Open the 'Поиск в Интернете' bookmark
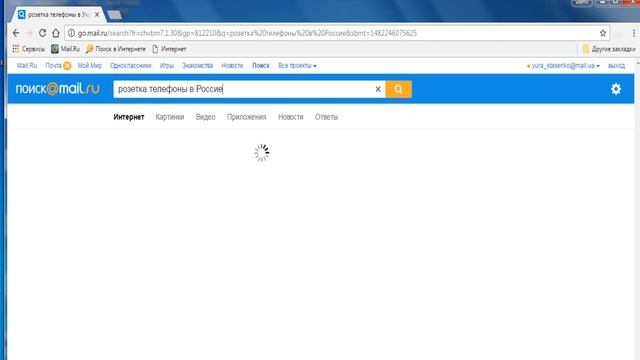 click(116, 49)
